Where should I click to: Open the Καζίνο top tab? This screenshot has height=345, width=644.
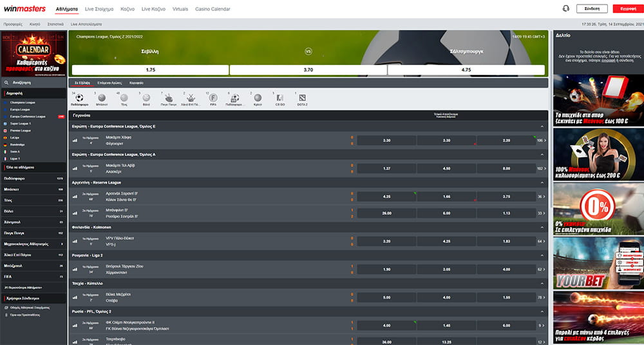(x=128, y=9)
